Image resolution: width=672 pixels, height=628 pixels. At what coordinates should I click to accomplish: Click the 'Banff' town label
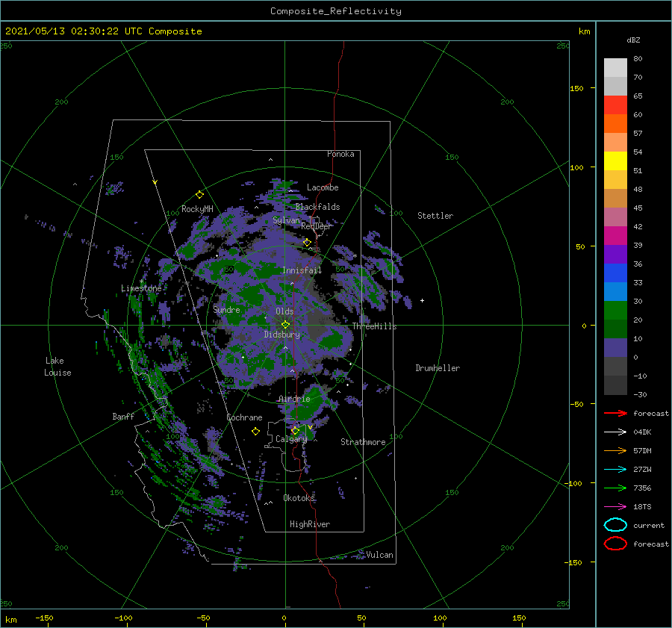coord(123,416)
